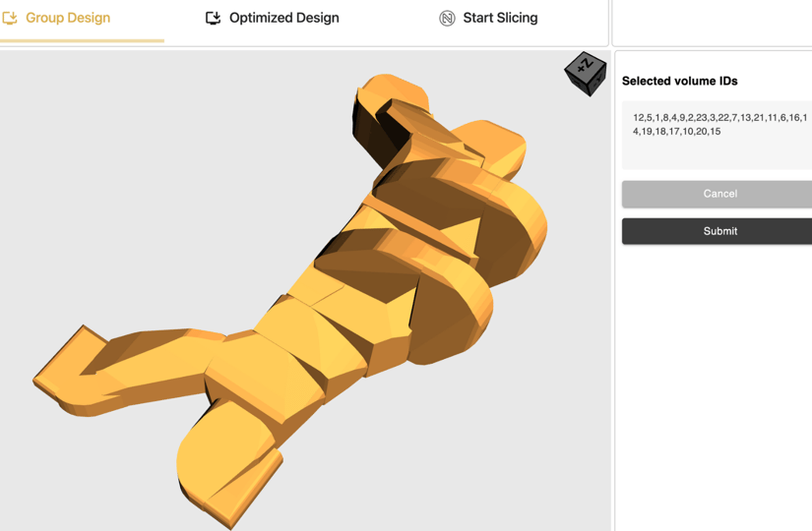Click the Selected volume IDs heading
The width and height of the screenshot is (812, 531).
coord(679,81)
